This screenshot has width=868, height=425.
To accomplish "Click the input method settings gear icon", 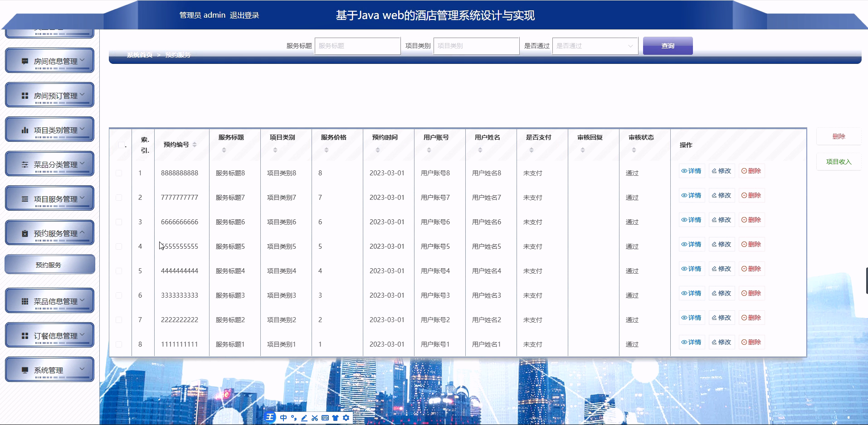I will [x=346, y=418].
